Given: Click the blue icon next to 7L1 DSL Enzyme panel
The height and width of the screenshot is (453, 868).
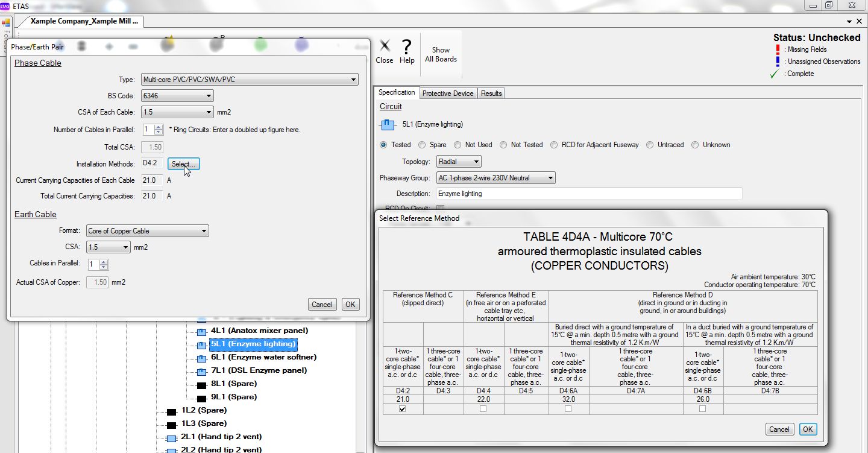Looking at the screenshot, I should 202,372.
